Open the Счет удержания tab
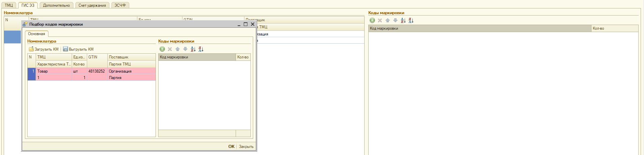Screen dimensions: 644x155 click(x=92, y=5)
